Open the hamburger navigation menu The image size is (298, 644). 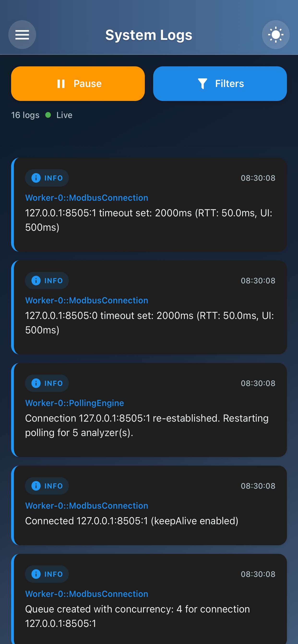[22, 34]
